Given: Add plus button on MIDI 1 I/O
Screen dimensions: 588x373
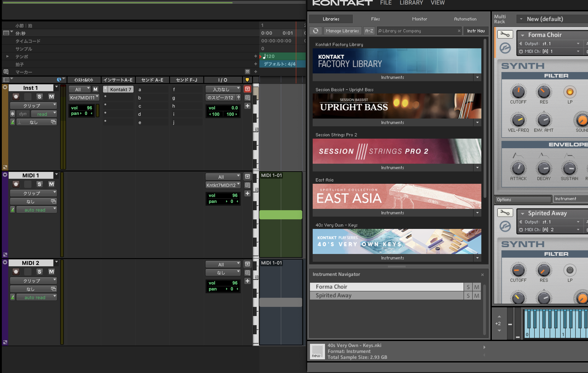Looking at the screenshot, I should click(x=247, y=194).
